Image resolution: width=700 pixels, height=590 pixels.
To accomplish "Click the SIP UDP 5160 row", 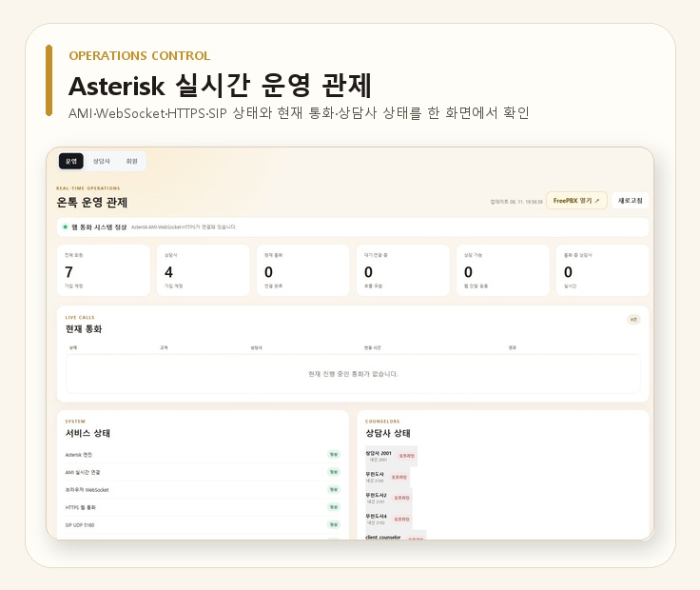I will click(x=203, y=524).
